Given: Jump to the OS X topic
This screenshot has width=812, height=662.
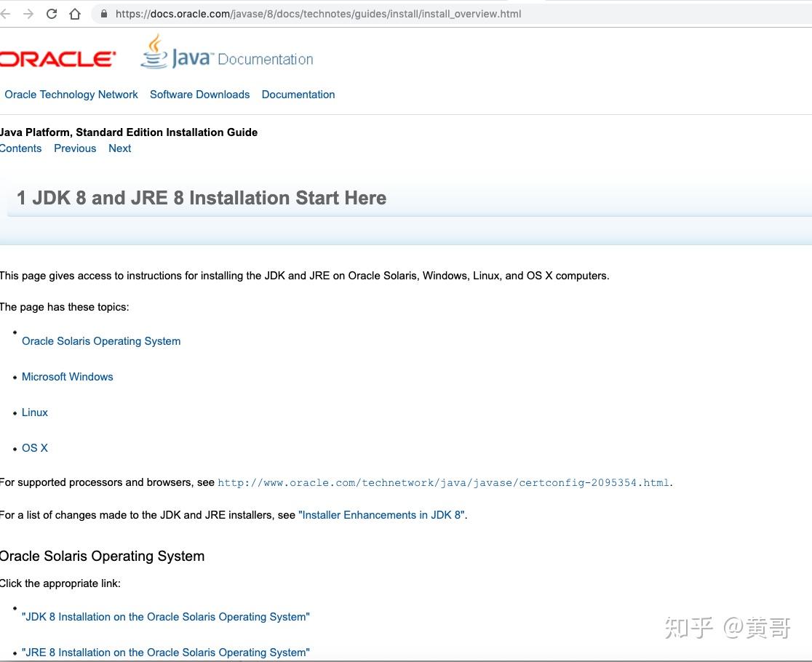Looking at the screenshot, I should [35, 448].
